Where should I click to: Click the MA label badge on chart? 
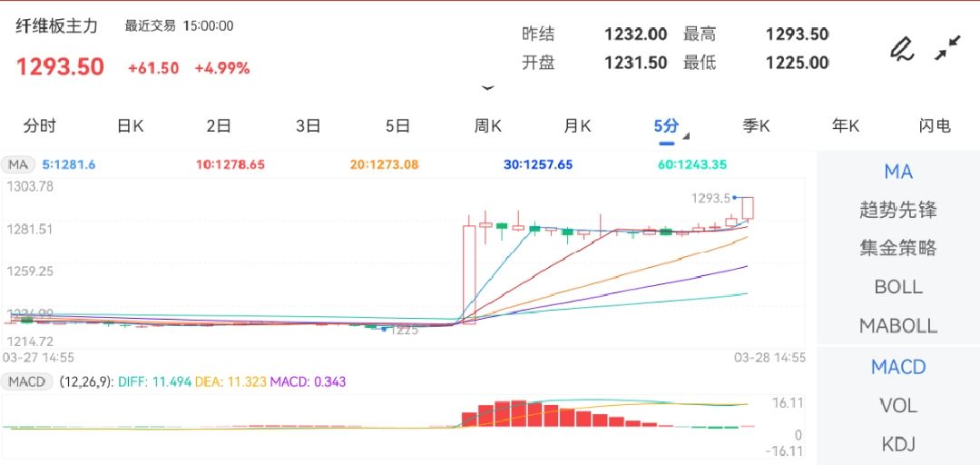[18, 164]
